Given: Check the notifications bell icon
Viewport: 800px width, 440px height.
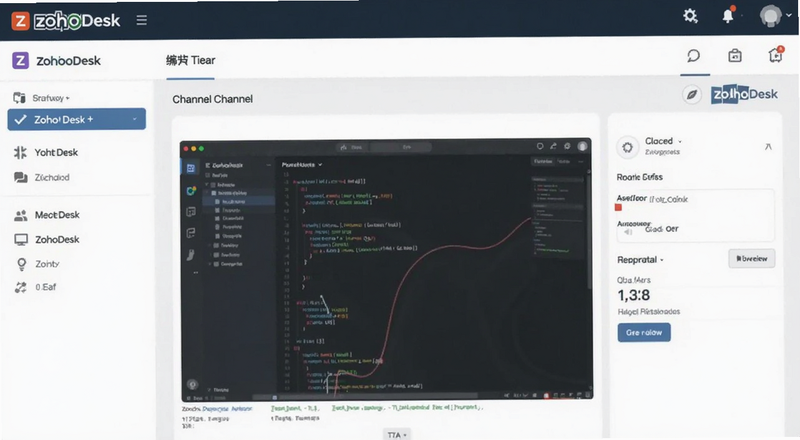Looking at the screenshot, I should point(728,16).
